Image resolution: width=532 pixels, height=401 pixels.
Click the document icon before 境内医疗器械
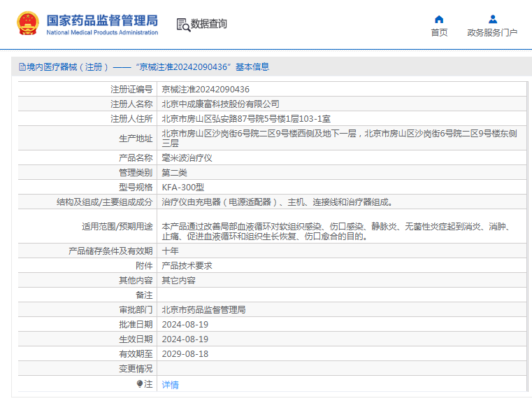[22, 67]
